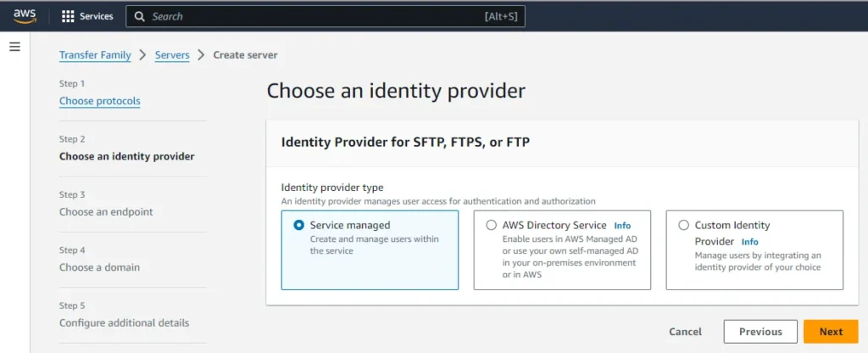Click Info link beside Custom Identity Provider
This screenshot has width=868, height=353.
[750, 242]
